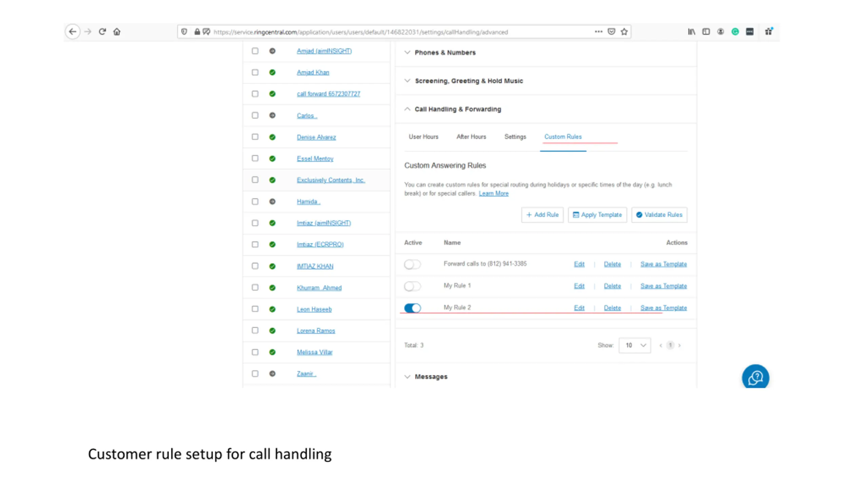Enable the My Rule 1 toggle

coord(412,286)
